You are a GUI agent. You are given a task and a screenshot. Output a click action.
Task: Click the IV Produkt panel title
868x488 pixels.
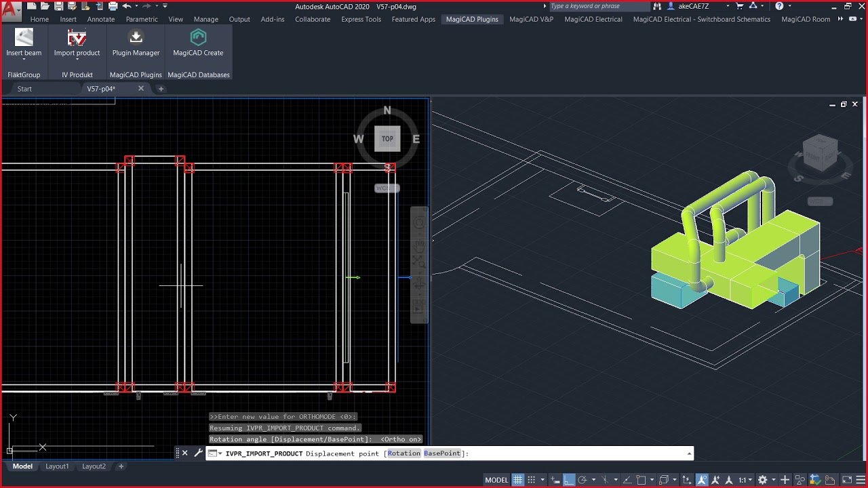[x=77, y=75]
